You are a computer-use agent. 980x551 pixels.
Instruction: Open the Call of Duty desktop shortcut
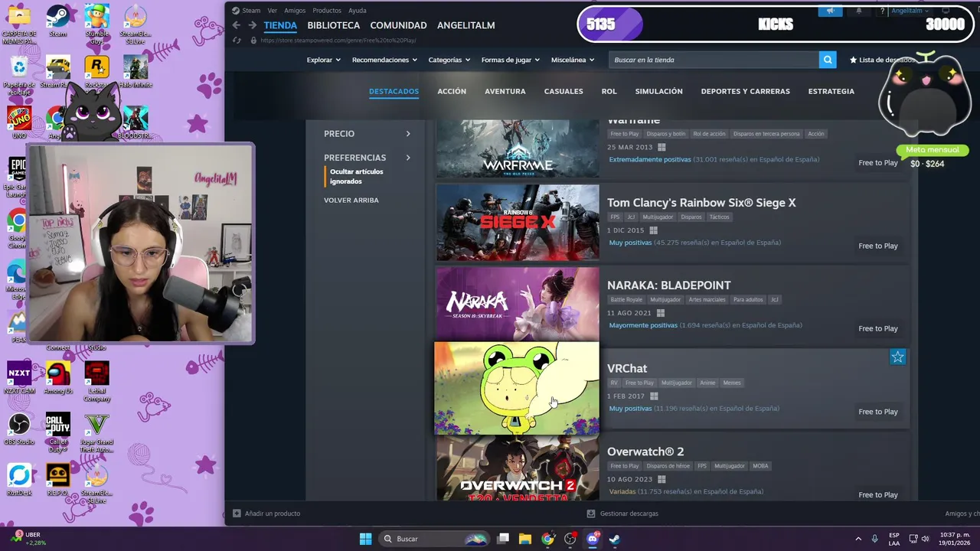point(57,432)
